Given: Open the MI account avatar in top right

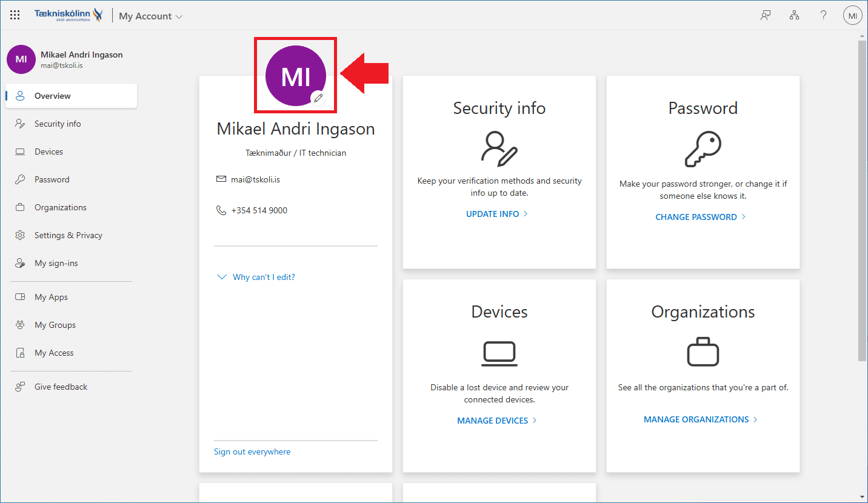Looking at the screenshot, I should 852,16.
